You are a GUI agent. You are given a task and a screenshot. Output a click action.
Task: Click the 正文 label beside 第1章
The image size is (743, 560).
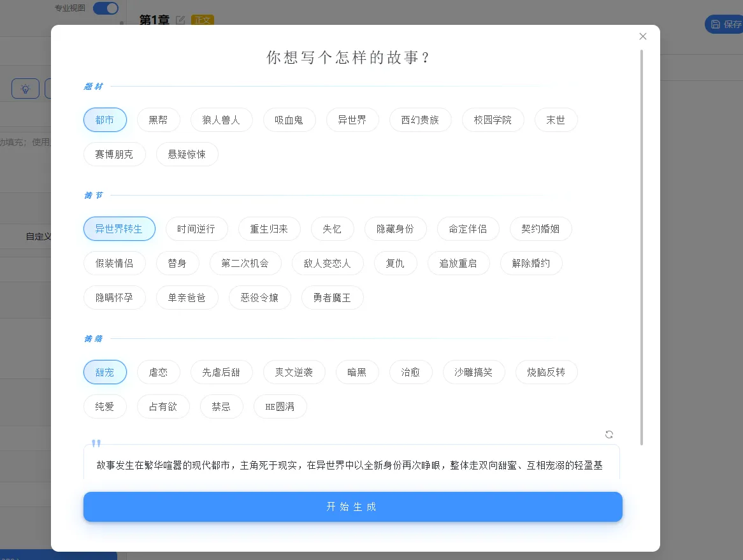click(x=203, y=20)
